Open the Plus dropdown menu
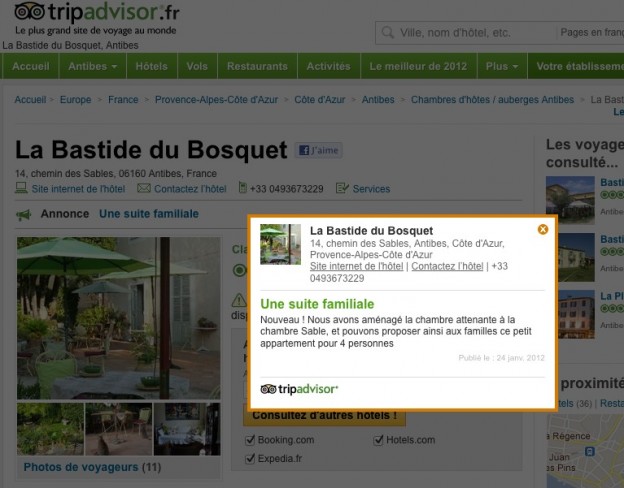 coord(501,67)
